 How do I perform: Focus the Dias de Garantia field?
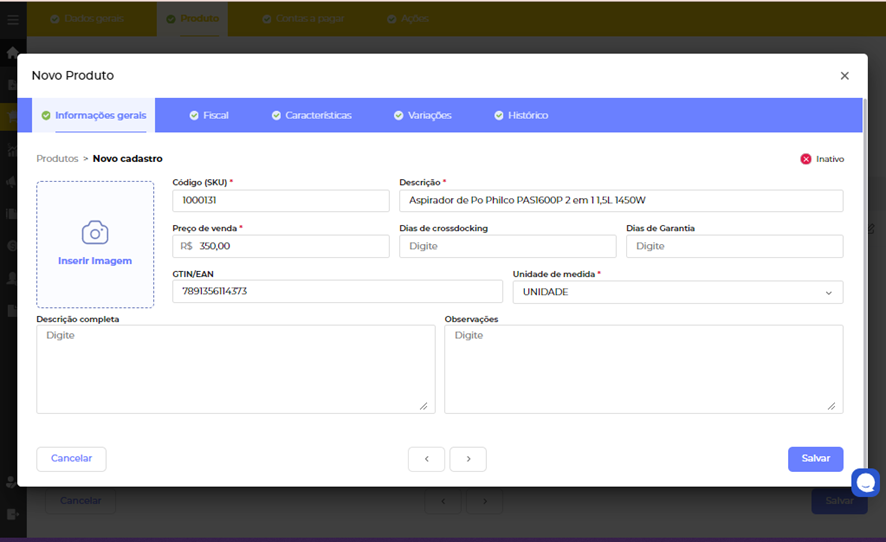click(734, 246)
